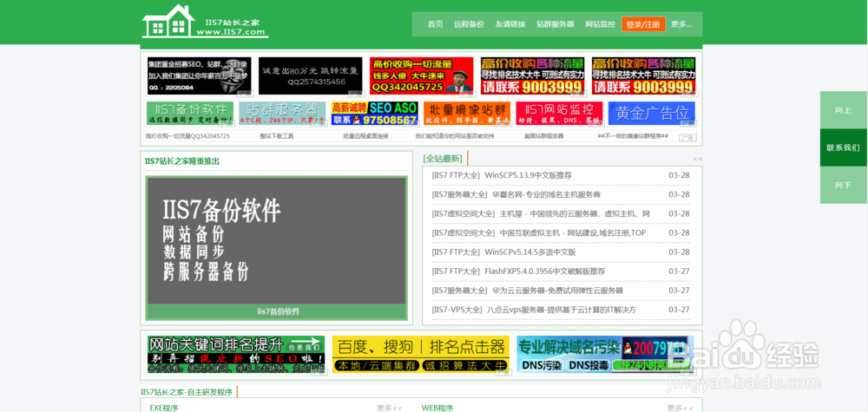
Task: Open the 美国站群服务器 text link
Action: (543, 136)
